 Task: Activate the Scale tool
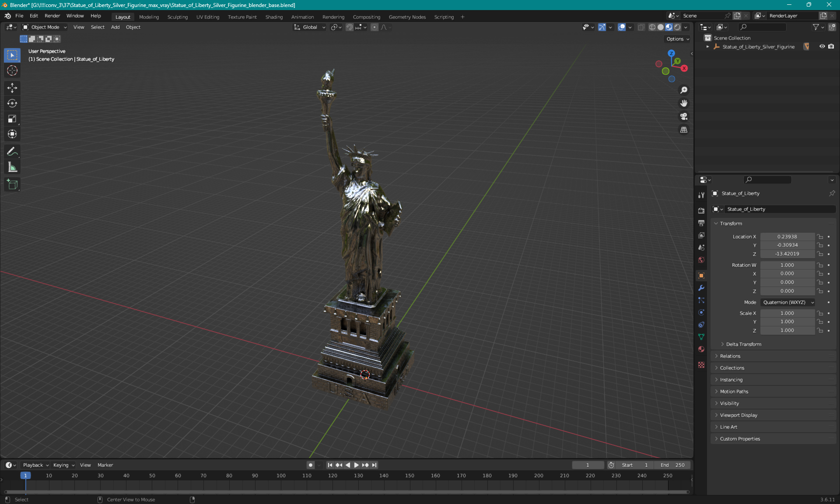[12, 119]
